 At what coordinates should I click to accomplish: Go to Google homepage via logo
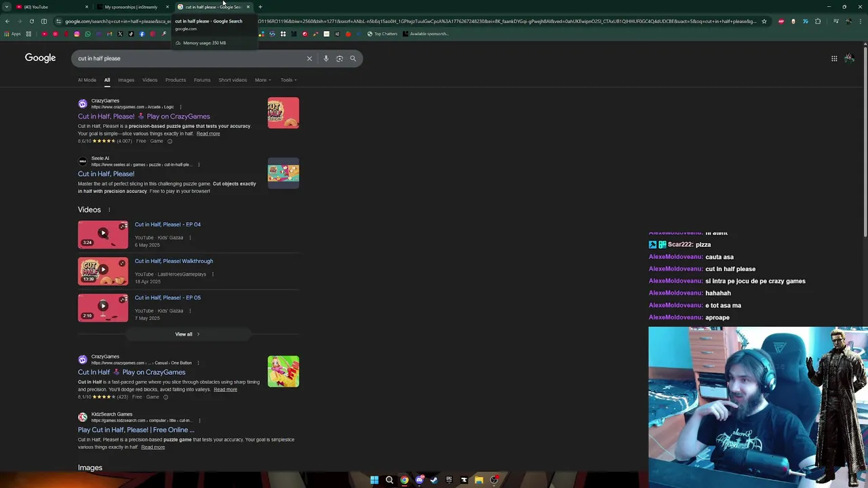[40, 58]
